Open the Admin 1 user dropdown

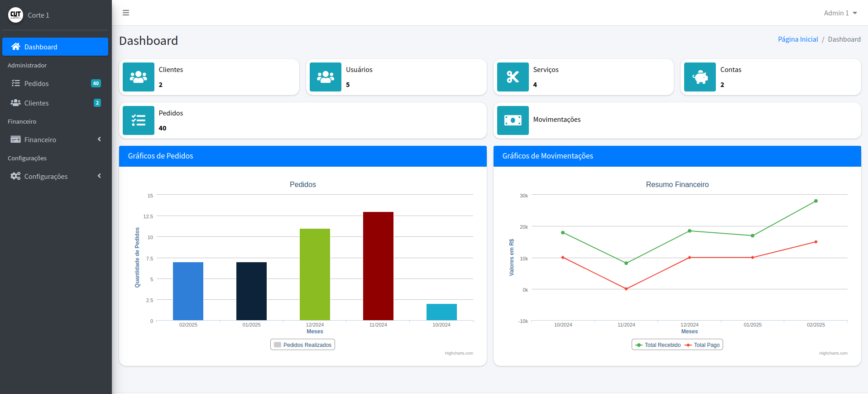(x=840, y=13)
